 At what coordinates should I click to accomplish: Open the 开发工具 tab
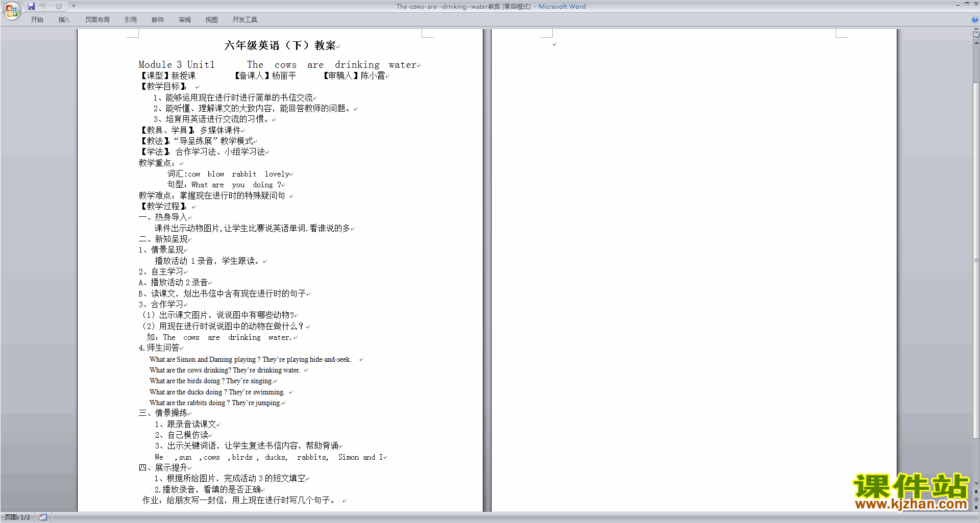pyautogui.click(x=245, y=20)
